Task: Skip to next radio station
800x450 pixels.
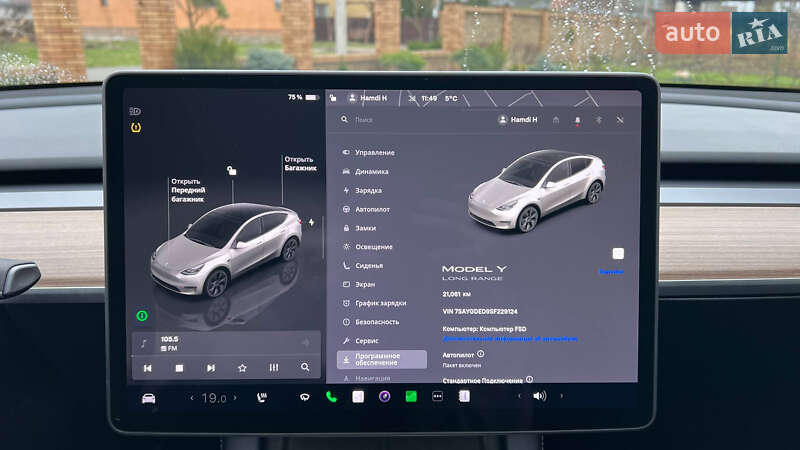Action: pyautogui.click(x=211, y=368)
